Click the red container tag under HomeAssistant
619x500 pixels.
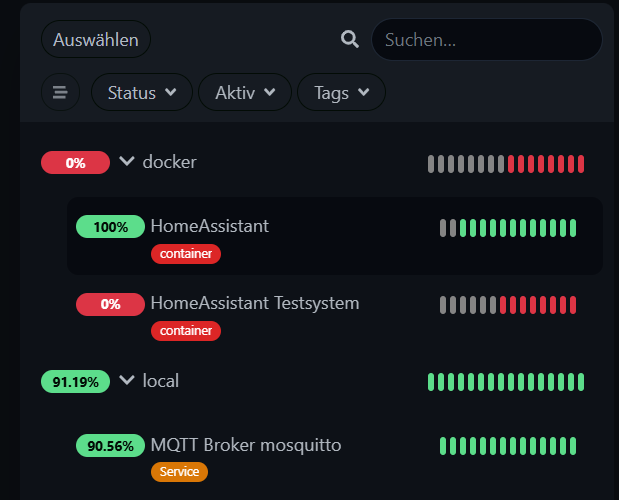185,254
